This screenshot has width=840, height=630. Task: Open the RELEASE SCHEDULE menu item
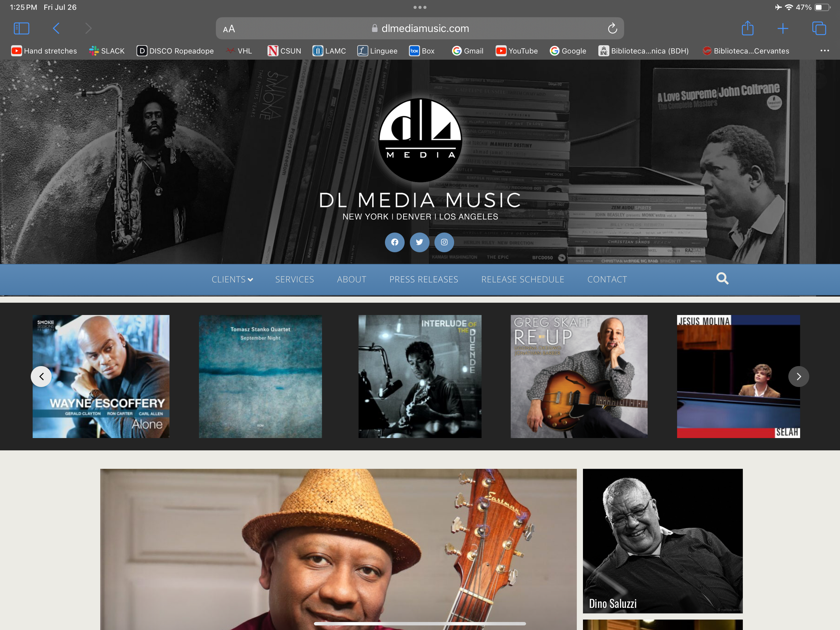522,279
